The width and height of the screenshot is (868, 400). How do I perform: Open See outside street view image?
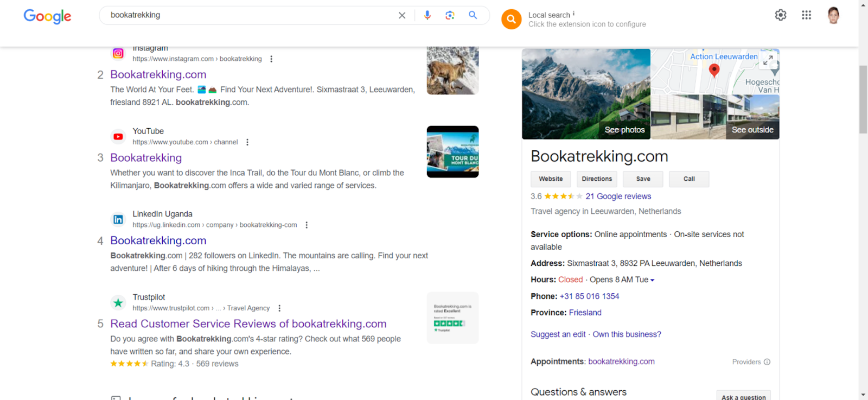(x=715, y=117)
